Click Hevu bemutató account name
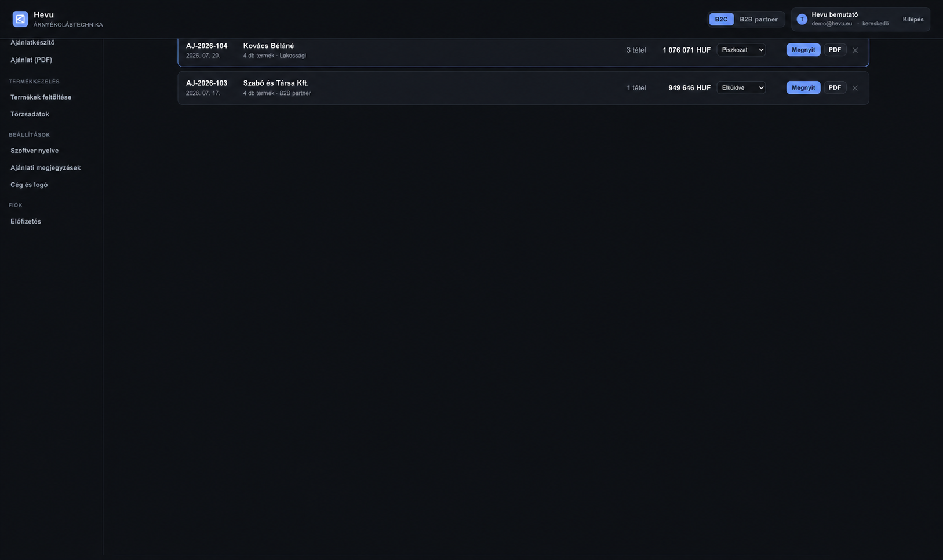943x560 pixels. click(835, 15)
